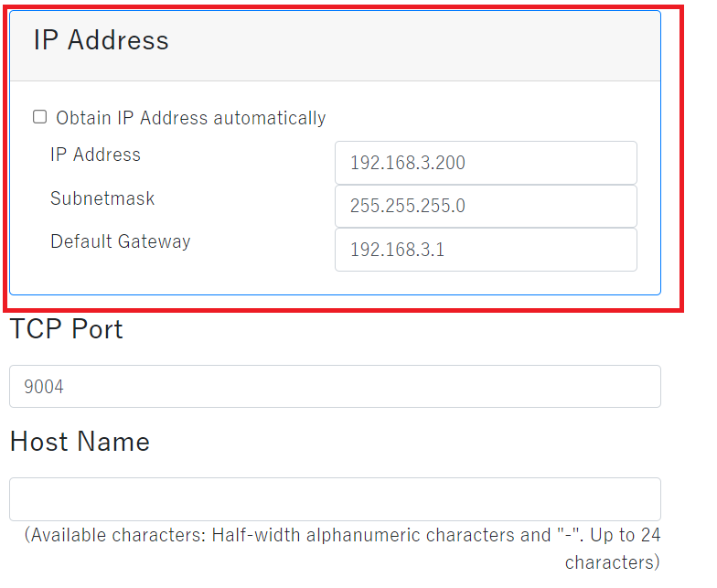Click the gray IP Address header bar
This screenshot has height=588, width=717.
click(x=412, y=46)
